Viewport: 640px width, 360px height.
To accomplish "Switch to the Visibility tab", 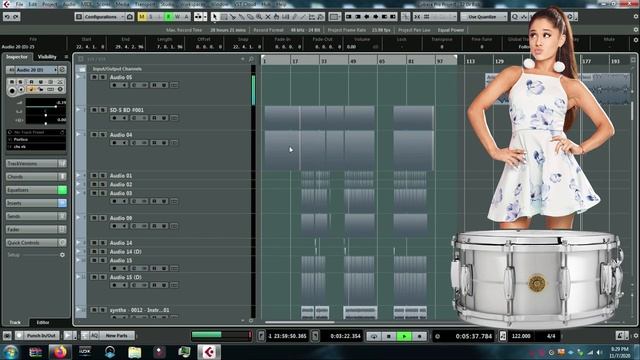I will click(x=47, y=57).
